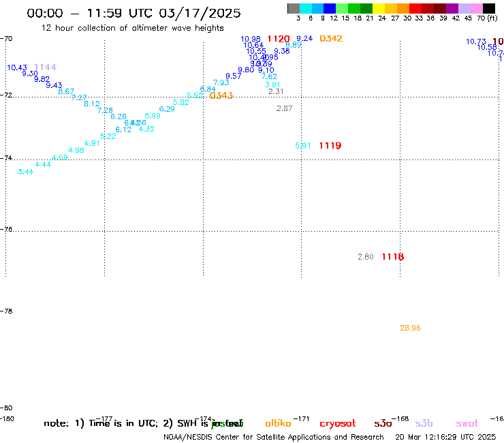Click the black swatch at the legend's end
Screen dimensions: 504x443
[x=489, y=8]
